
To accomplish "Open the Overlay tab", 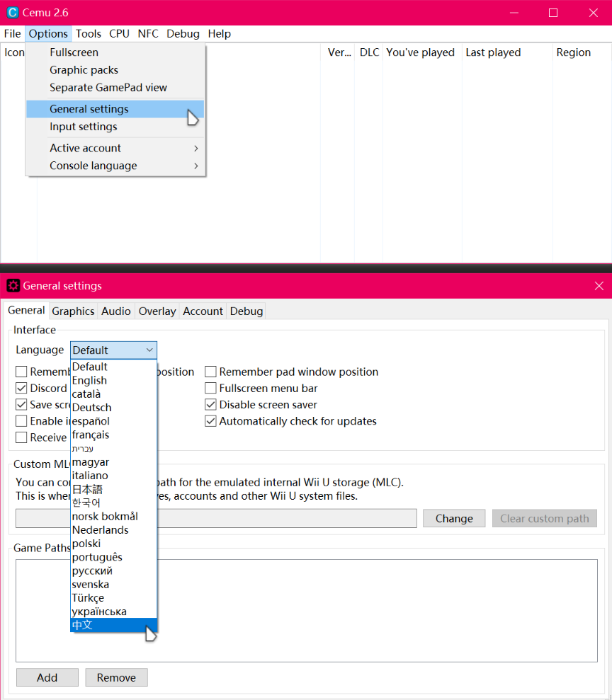I will 157,311.
